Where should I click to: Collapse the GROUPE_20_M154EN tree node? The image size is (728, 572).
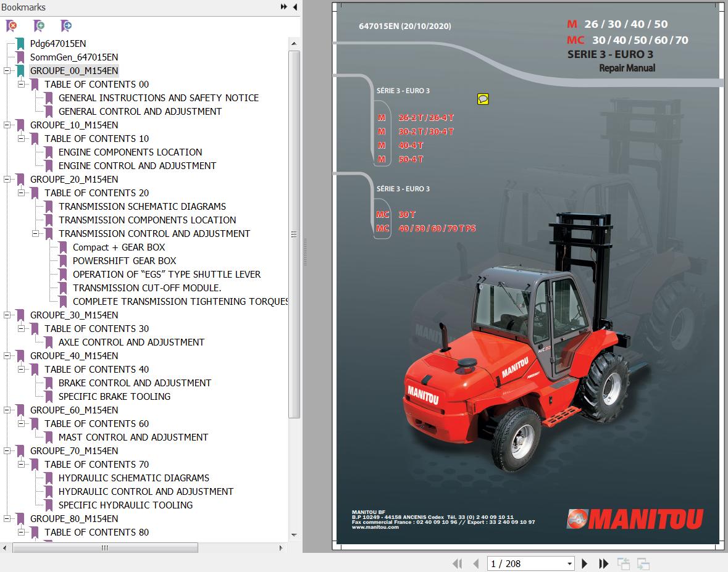[x=7, y=180]
